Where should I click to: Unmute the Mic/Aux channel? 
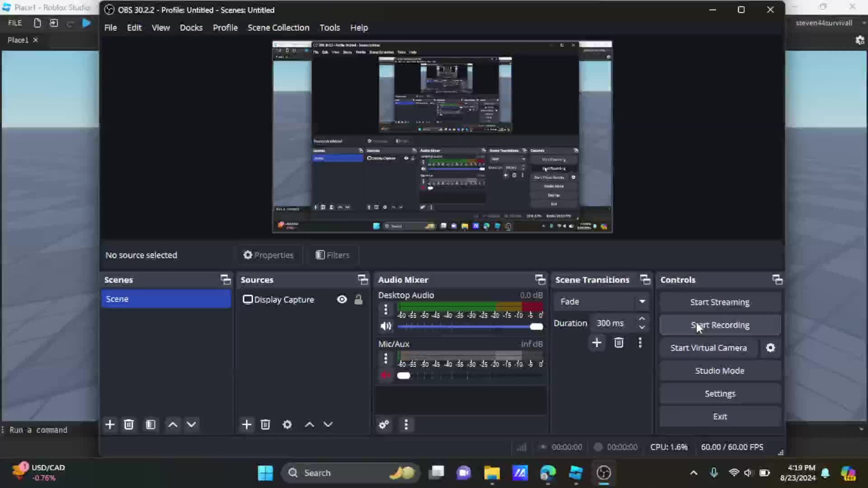tap(386, 375)
